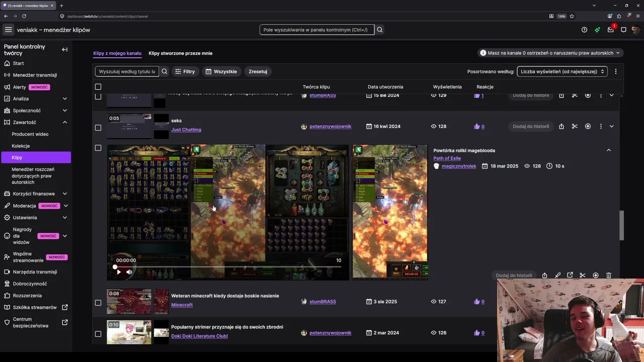Collapse the Zawartość sidebar section
Screen dimensions: 644x362
pyautogui.click(x=65, y=122)
